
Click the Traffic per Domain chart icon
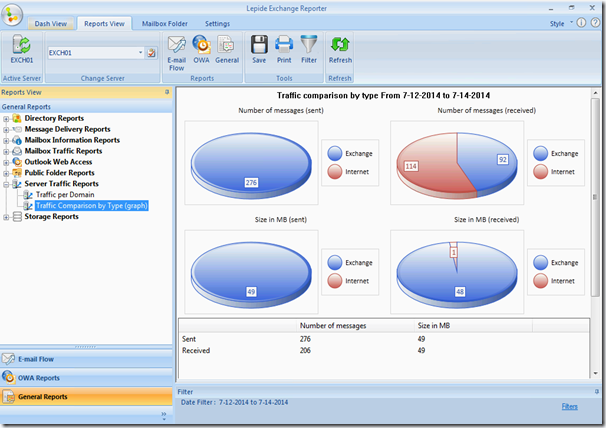[28, 195]
